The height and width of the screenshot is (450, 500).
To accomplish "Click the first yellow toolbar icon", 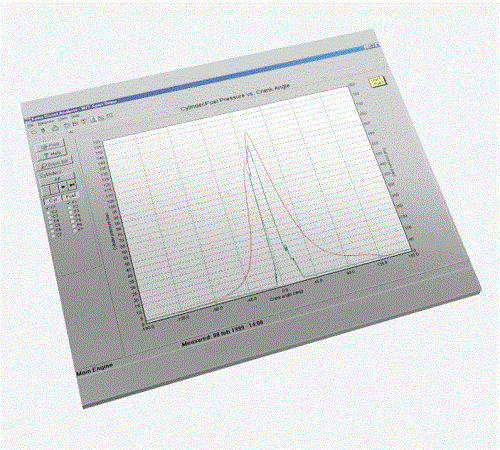I will (34, 132).
